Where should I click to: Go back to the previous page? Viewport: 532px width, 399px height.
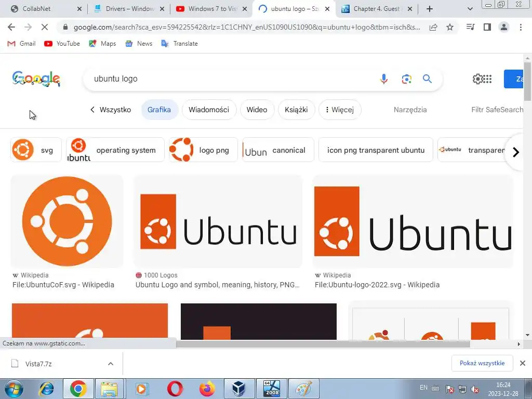click(11, 27)
